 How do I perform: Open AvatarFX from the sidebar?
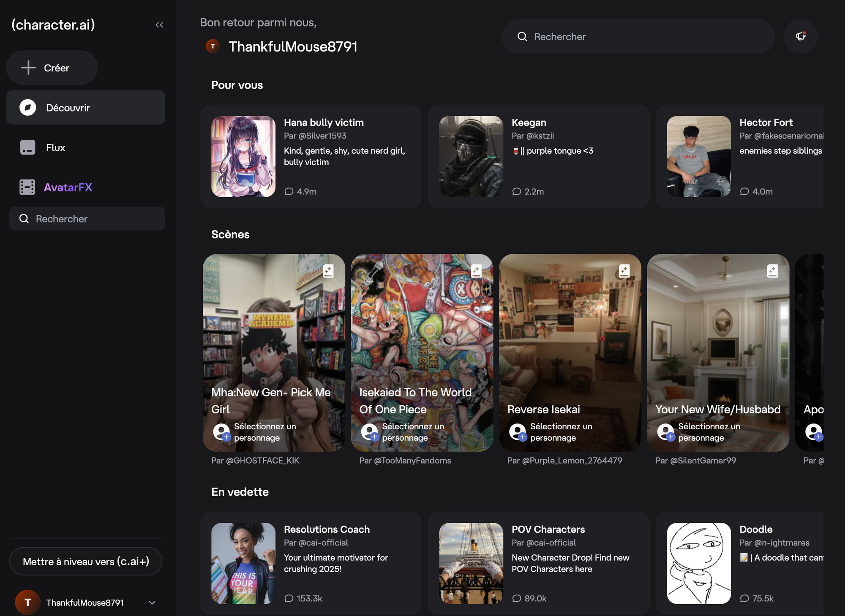click(27, 187)
